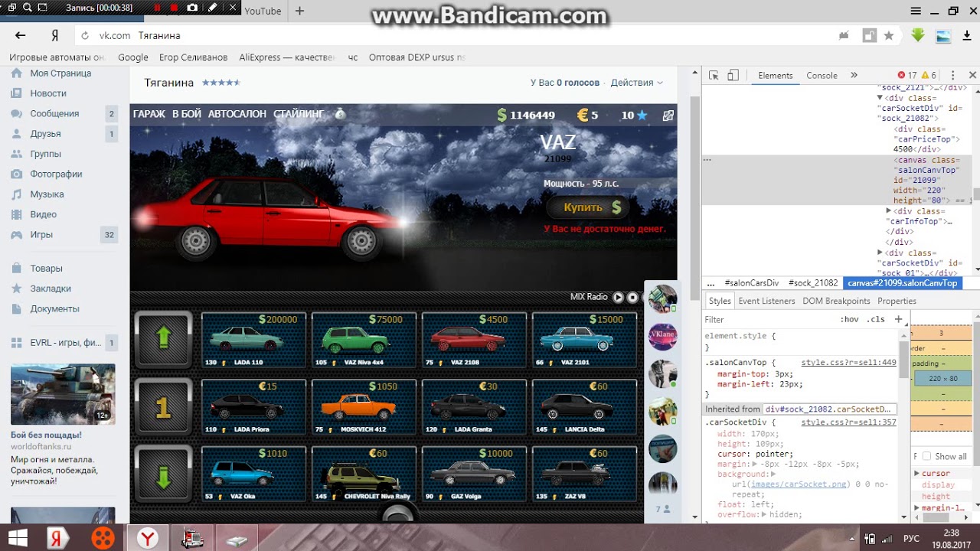Enable the Show all checkbox
The width and height of the screenshot is (980, 551).
926,456
